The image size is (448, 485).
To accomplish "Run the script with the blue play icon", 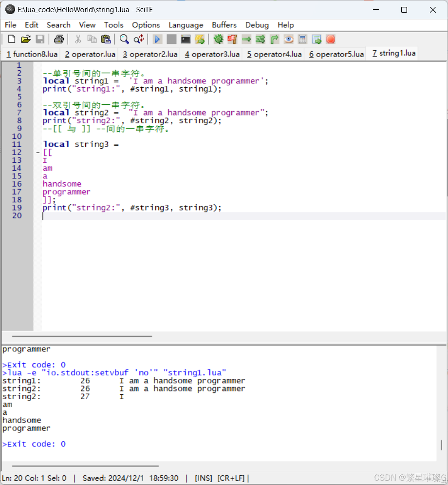I will 157,39.
